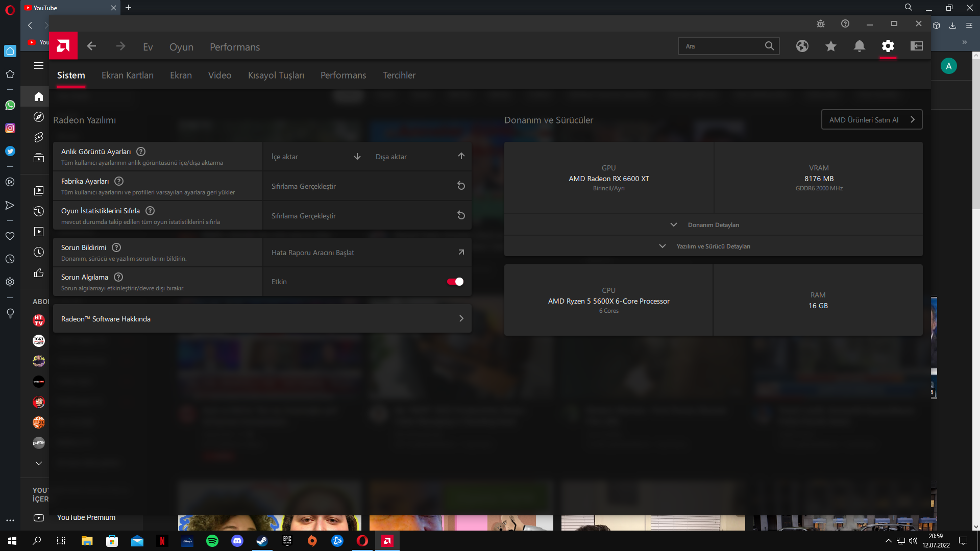The image size is (980, 551).
Task: Open the help question mark in title bar
Action: click(845, 24)
